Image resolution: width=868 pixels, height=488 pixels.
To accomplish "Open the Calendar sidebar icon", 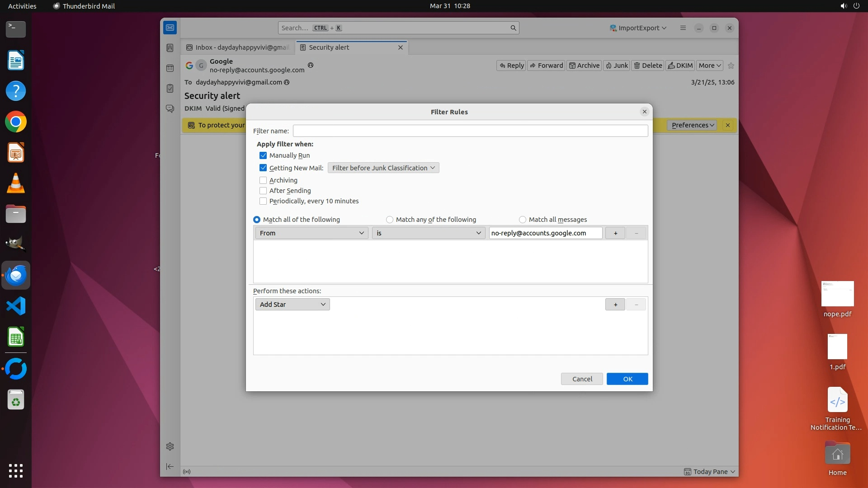I will pos(170,68).
